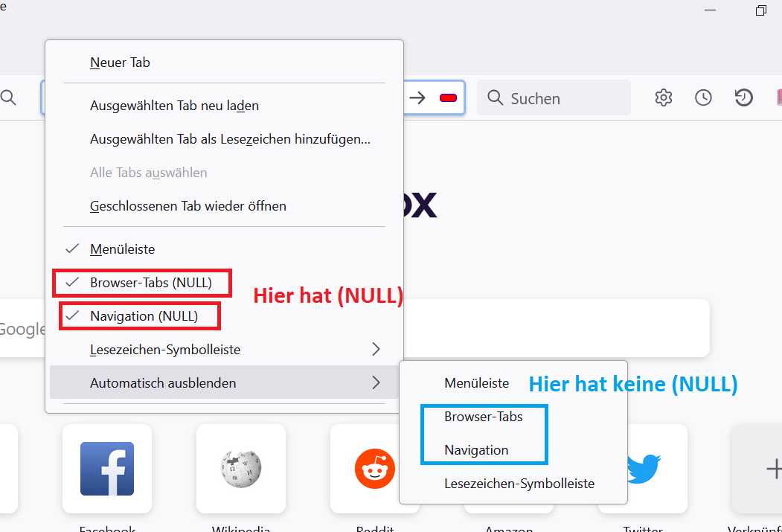This screenshot has height=532, width=782.
Task: Select Neuer Tab in context menu
Action: 224,63
